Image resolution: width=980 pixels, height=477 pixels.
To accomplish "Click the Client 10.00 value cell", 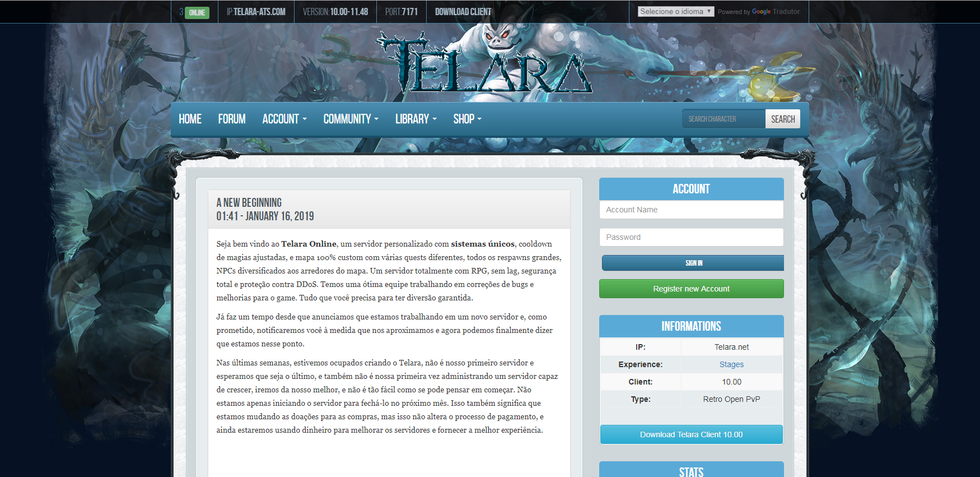I will 731,382.
